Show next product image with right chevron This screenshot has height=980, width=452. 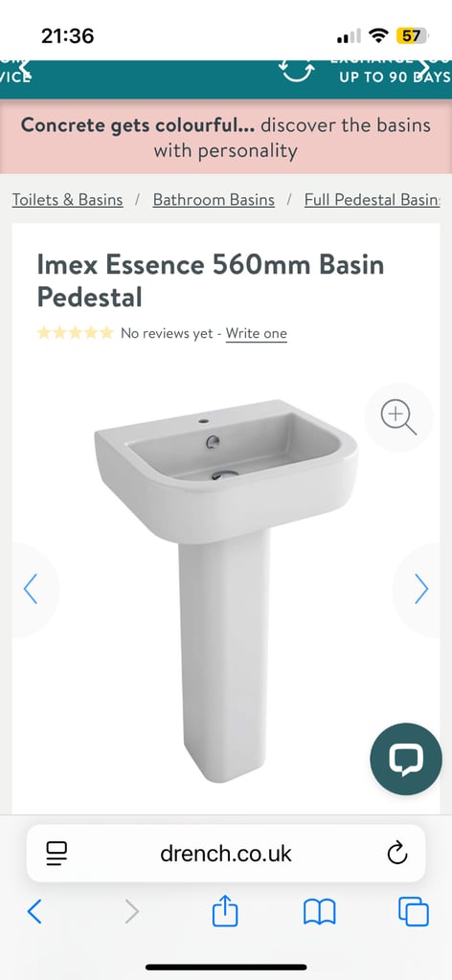pos(421,589)
